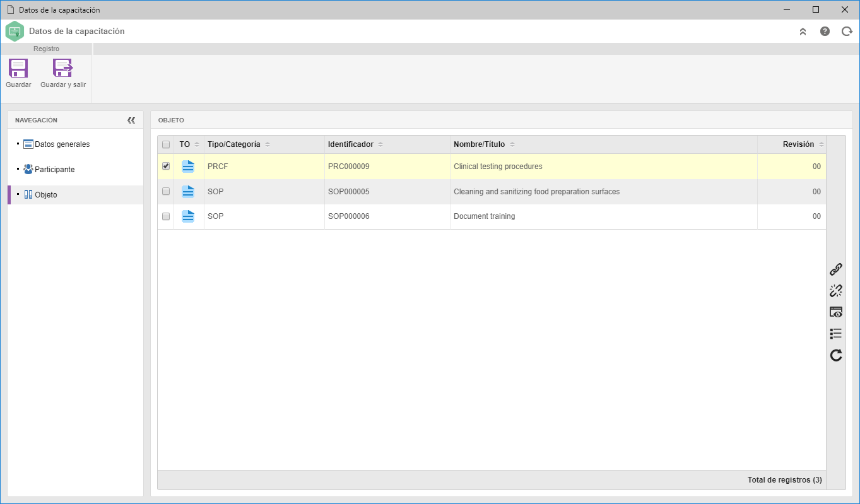Check the Document training row checkbox
This screenshot has height=504, width=860.
pos(166,216)
